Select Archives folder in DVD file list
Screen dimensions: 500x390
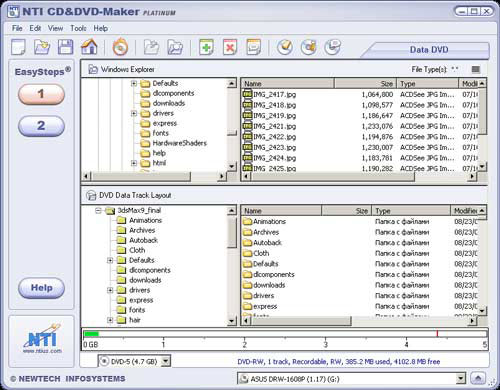tap(261, 232)
